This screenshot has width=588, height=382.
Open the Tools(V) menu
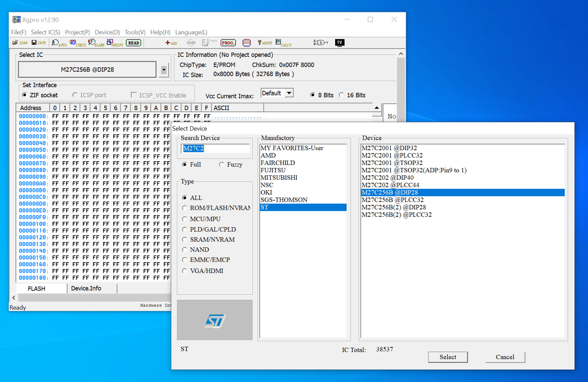click(135, 32)
